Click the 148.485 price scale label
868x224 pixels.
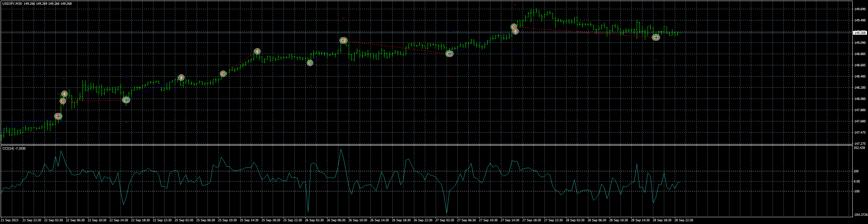click(x=860, y=76)
